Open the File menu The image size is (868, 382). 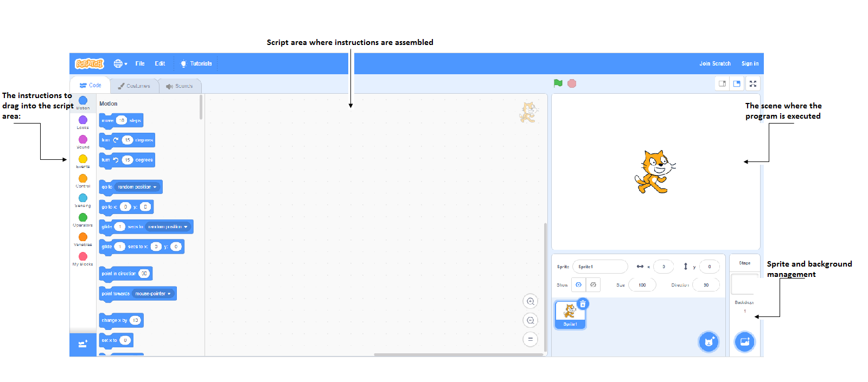click(140, 63)
